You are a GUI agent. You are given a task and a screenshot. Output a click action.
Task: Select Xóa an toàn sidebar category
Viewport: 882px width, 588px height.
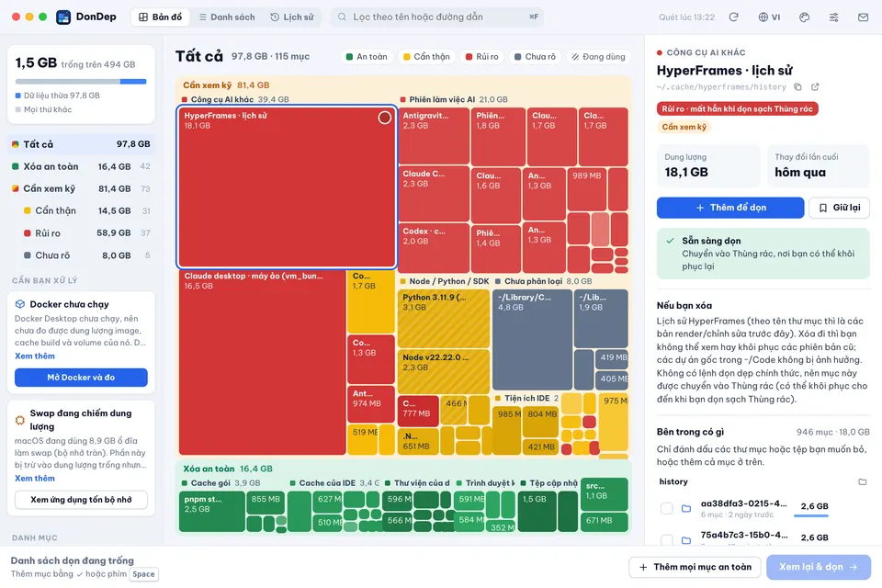pos(81,166)
